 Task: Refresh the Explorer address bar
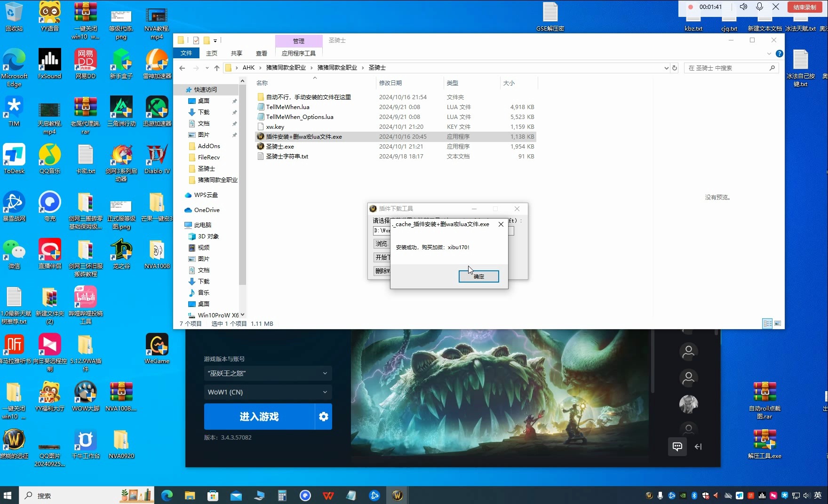[x=675, y=68]
